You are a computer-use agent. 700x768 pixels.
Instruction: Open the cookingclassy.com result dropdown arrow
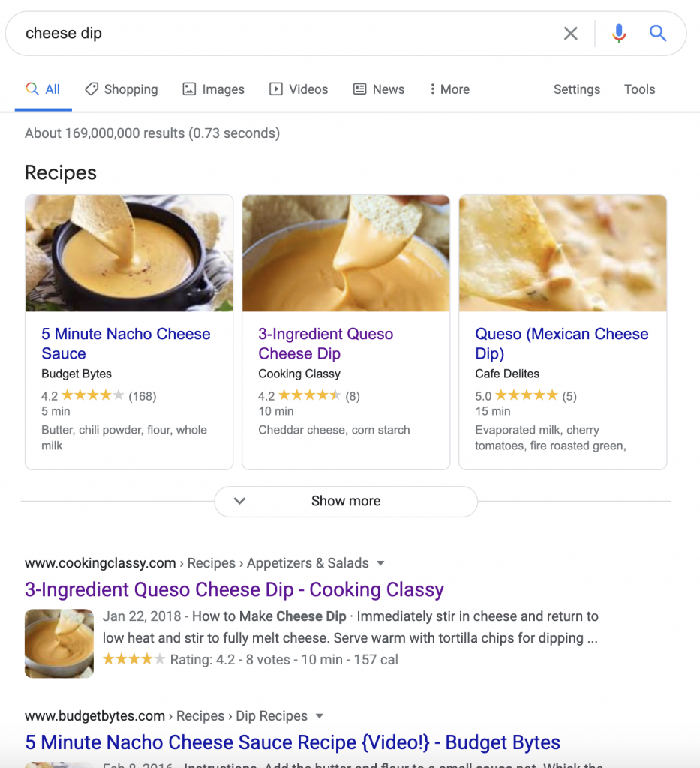[x=380, y=563]
